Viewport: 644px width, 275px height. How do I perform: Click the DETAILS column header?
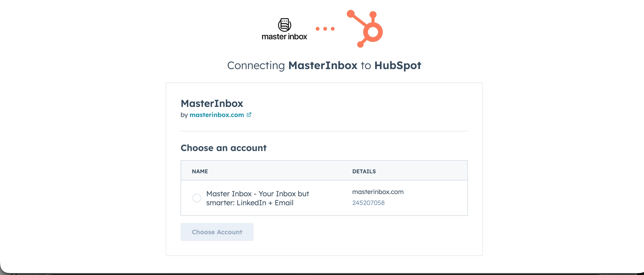pyautogui.click(x=364, y=171)
